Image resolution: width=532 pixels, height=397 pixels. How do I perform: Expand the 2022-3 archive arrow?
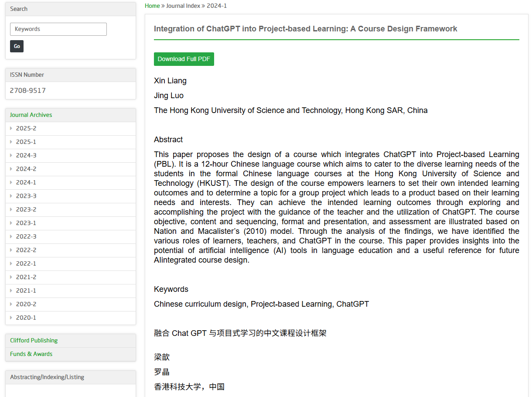[x=11, y=236]
